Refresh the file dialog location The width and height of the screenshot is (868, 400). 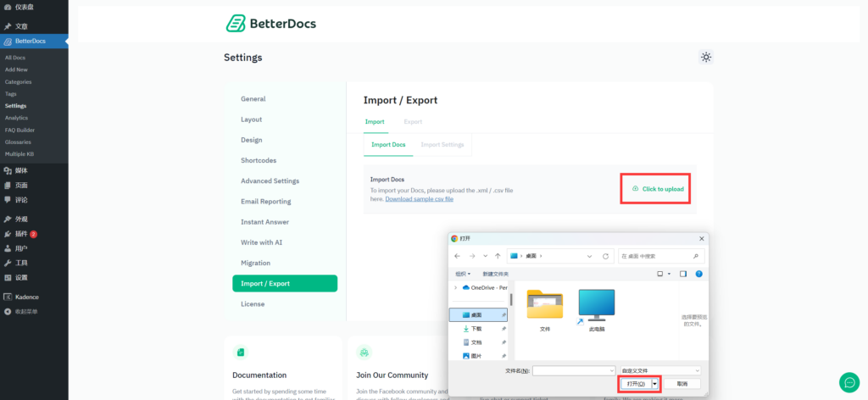pos(605,256)
